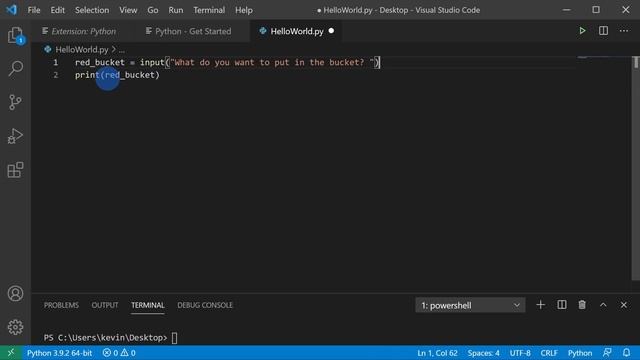This screenshot has width=640, height=360.
Task: Change file encoding UTF-8
Action: (520, 353)
